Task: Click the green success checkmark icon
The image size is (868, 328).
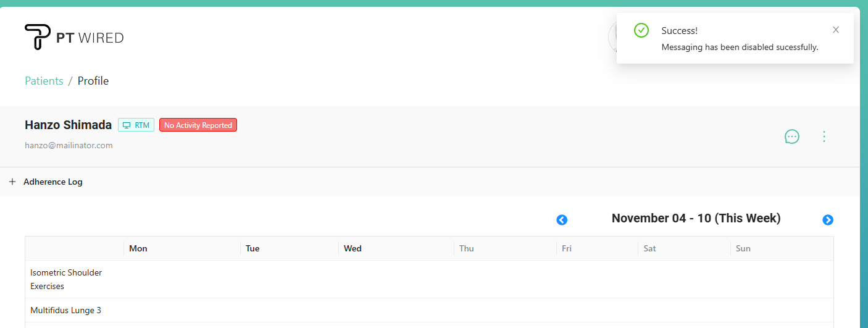Action: pos(641,30)
